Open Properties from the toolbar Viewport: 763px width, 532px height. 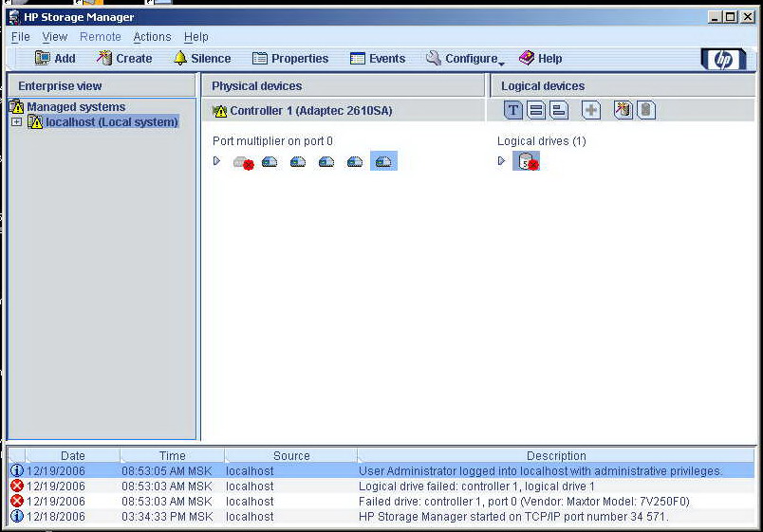[x=289, y=59]
